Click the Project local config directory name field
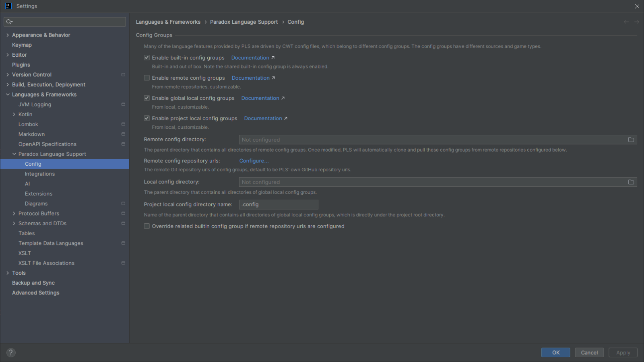The image size is (644, 362). point(278,205)
